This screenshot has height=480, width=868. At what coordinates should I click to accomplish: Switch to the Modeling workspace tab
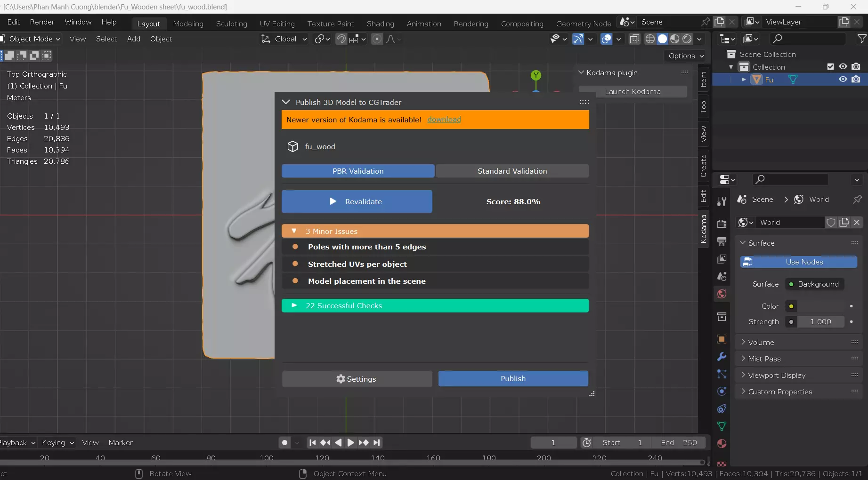pos(188,24)
